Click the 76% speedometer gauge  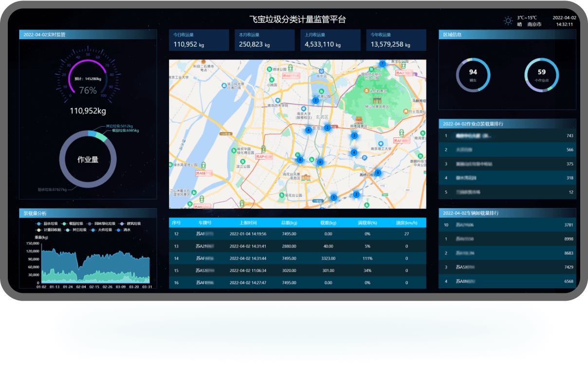(88, 74)
